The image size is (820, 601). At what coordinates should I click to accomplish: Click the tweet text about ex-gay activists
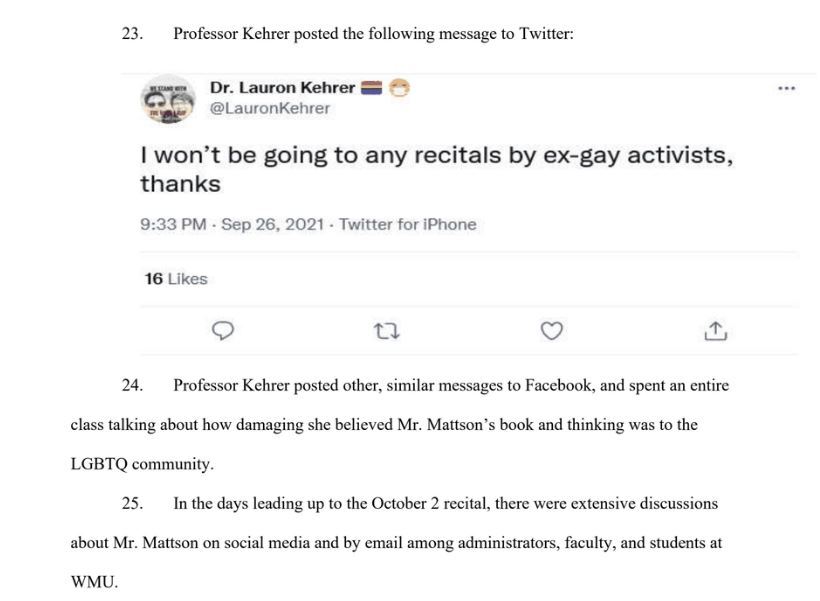(437, 169)
